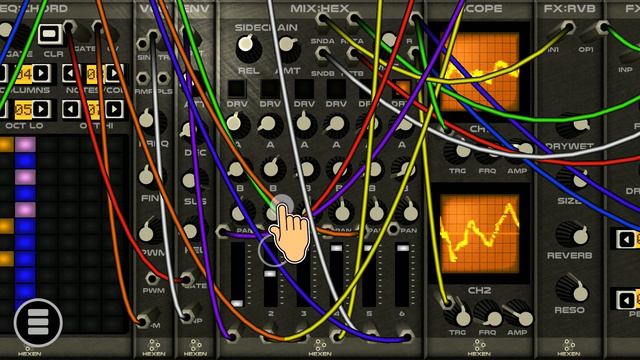Click mixer channel 6 input jack at bottom

pyautogui.click(x=406, y=336)
